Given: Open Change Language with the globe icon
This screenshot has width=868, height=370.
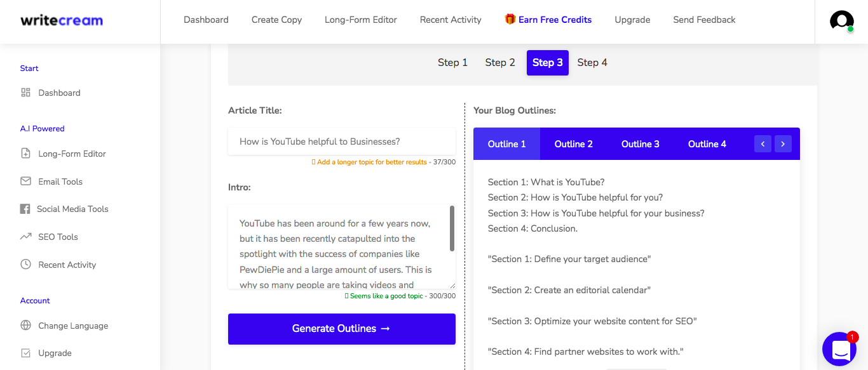Looking at the screenshot, I should point(25,326).
